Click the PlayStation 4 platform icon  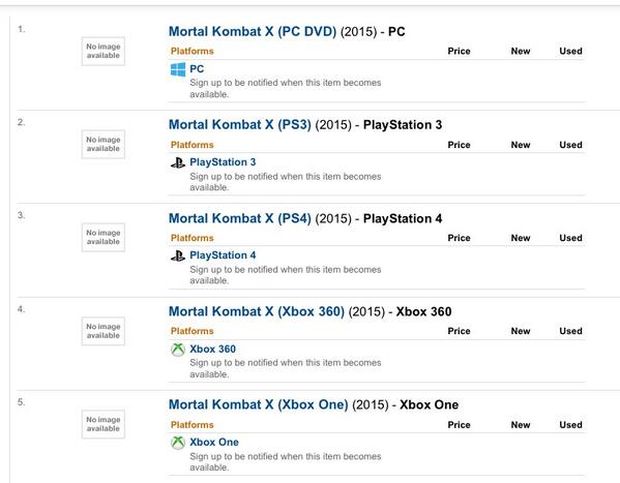pyautogui.click(x=178, y=256)
